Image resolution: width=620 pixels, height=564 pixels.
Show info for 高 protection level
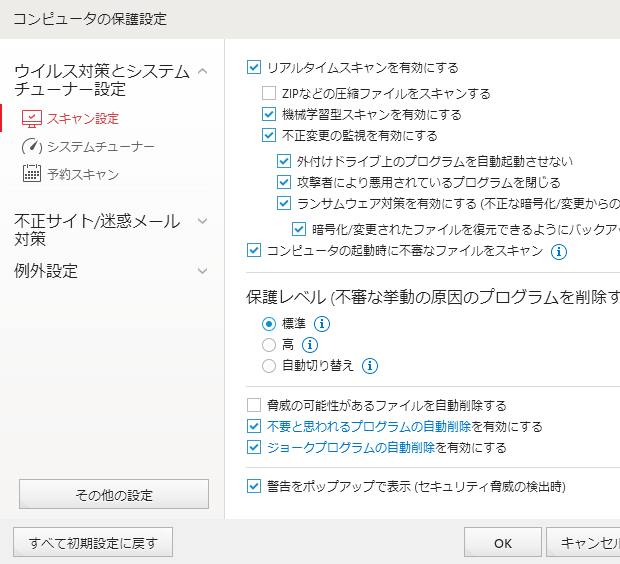coord(309,345)
